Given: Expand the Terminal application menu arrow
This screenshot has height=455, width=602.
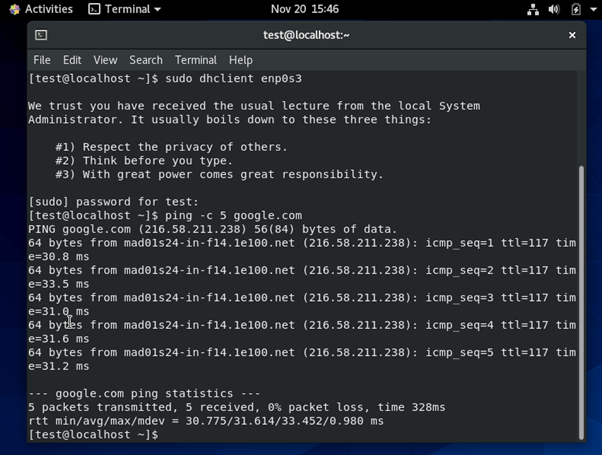Looking at the screenshot, I should point(157,10).
